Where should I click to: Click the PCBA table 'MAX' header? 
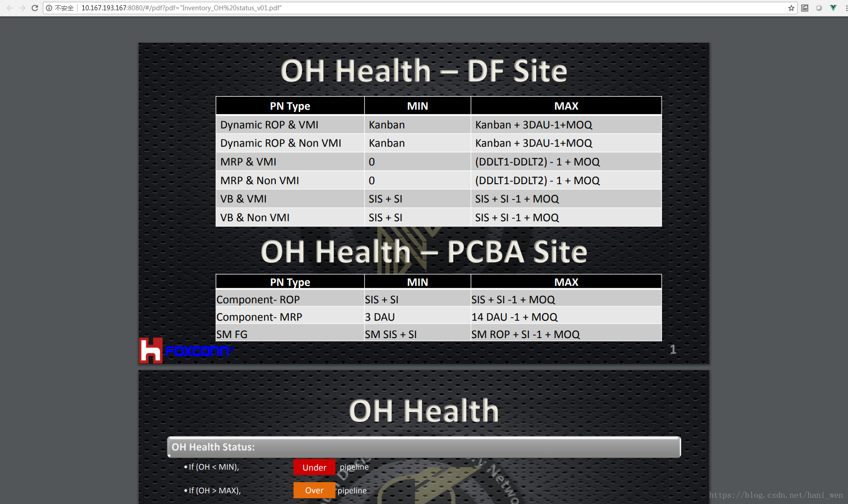point(566,282)
